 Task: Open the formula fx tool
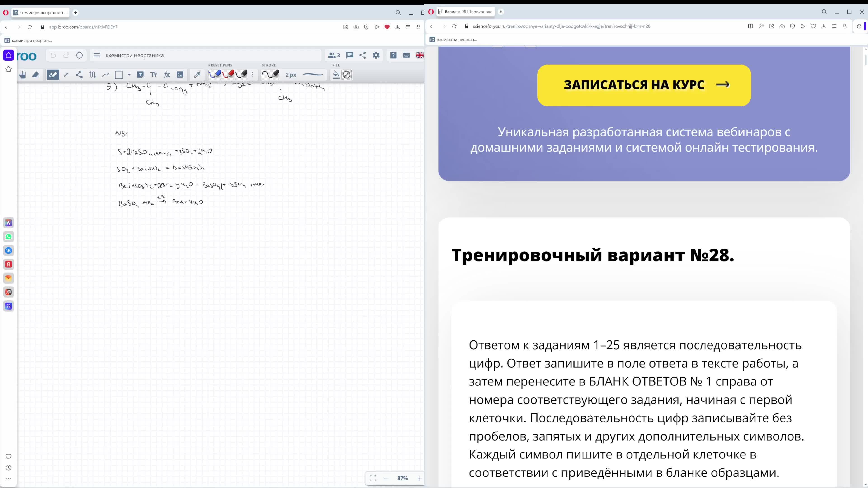point(167,75)
